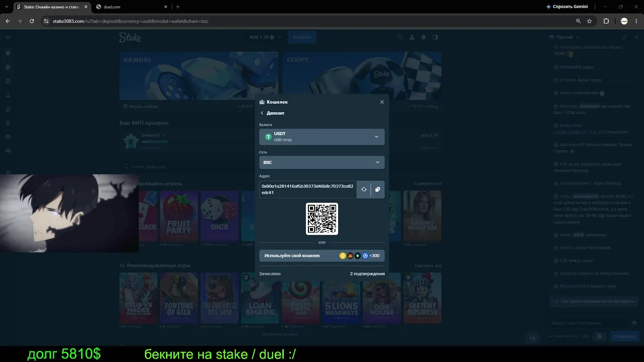Open the Русский chat room dropdown

565,37
